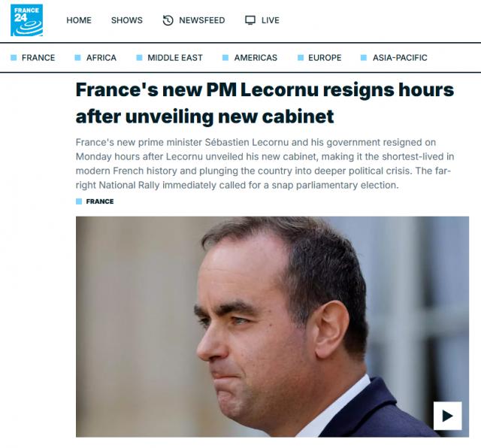Select the Middle East category tab
The image size is (481, 448).
coord(175,58)
